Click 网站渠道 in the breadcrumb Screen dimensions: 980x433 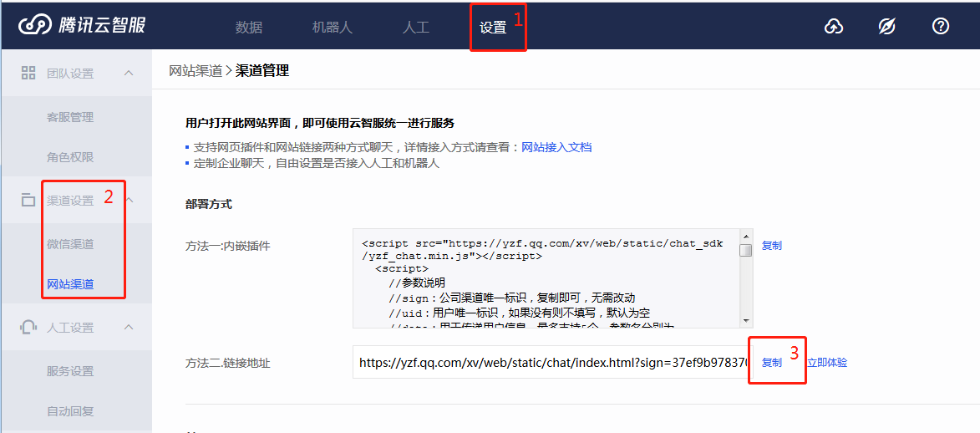click(195, 71)
